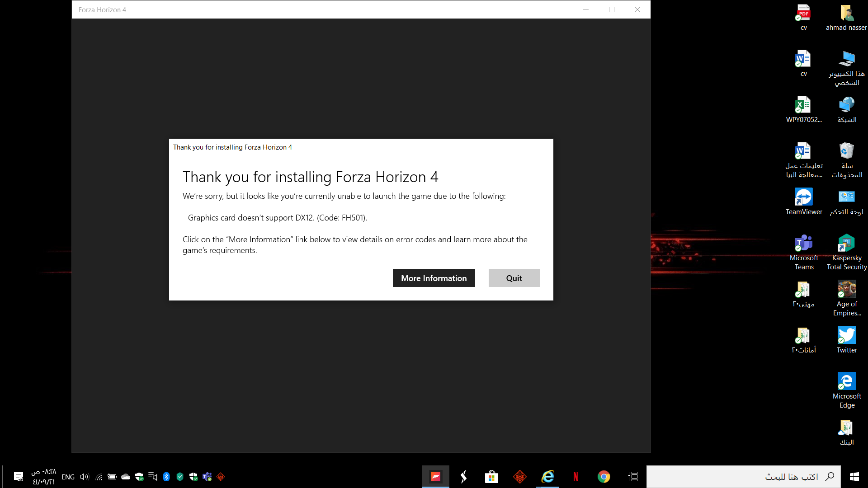This screenshot has width=868, height=488.
Task: Click the taskbar search box اكتب هنا للبحث
Action: point(744,477)
